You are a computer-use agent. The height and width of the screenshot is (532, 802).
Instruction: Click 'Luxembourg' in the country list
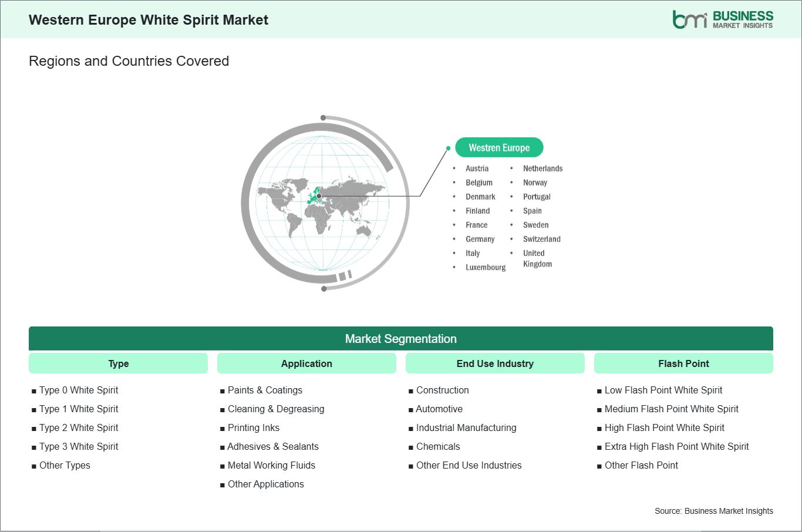pos(486,267)
